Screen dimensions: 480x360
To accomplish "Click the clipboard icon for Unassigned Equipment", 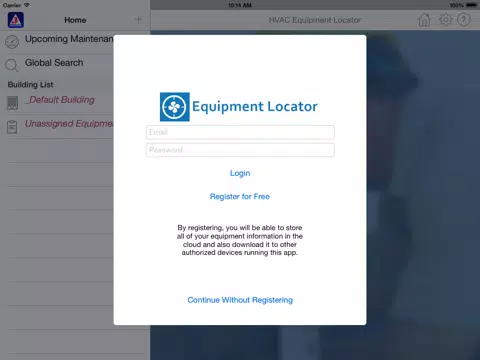I will click(12, 127).
